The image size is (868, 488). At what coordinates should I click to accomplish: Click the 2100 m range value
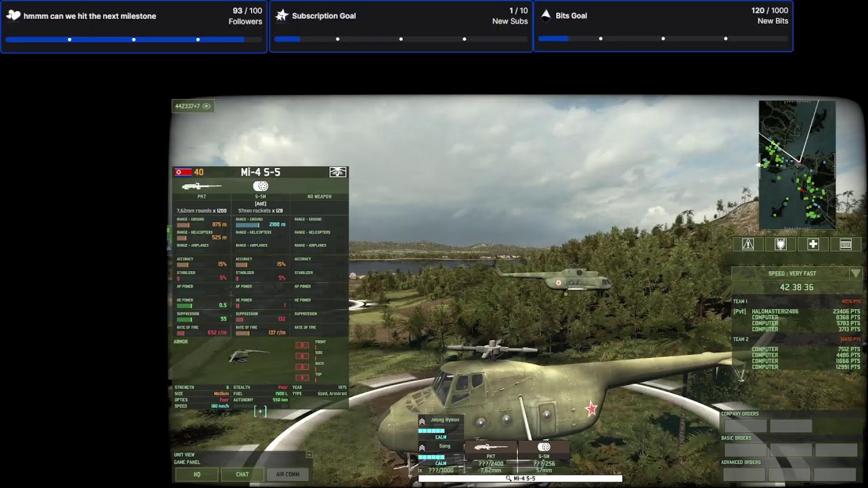tap(277, 224)
